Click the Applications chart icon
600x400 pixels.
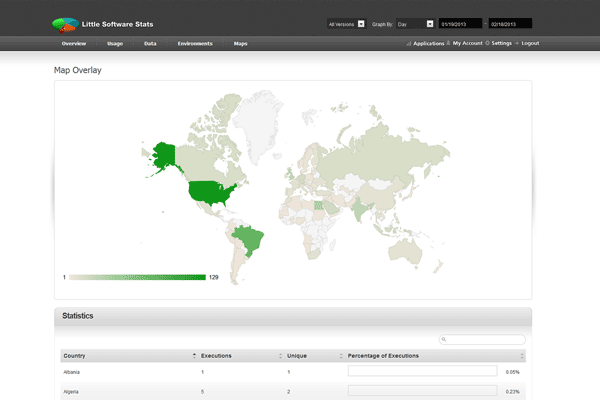(409, 44)
